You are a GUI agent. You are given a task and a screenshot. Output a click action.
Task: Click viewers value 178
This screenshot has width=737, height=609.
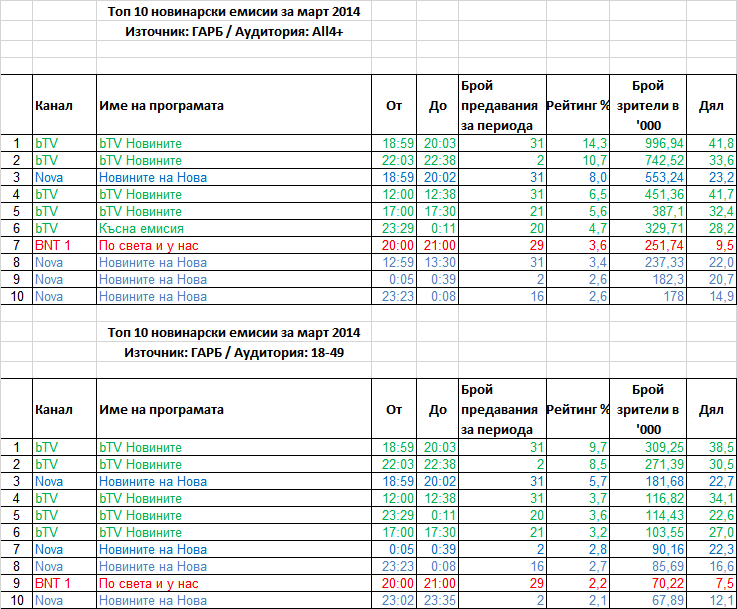point(674,296)
